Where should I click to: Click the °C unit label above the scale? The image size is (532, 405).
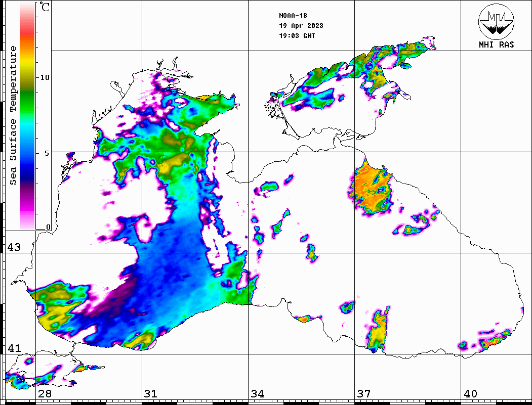(x=46, y=8)
